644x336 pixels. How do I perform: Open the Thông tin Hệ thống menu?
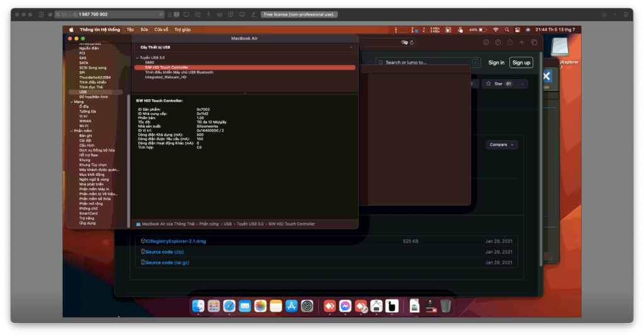(x=100, y=30)
